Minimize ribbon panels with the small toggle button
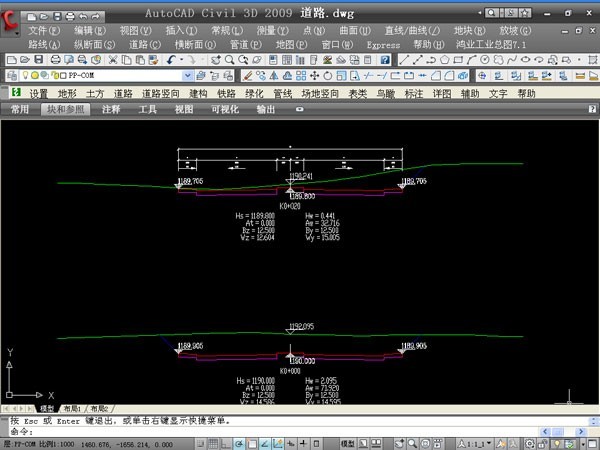Image resolution: width=600 pixels, height=450 pixels. point(300,109)
